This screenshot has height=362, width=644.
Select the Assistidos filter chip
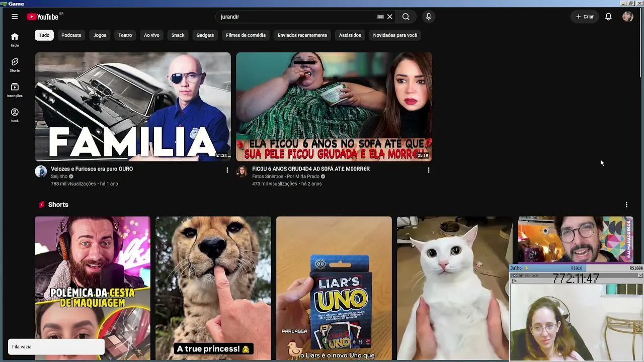pos(350,35)
